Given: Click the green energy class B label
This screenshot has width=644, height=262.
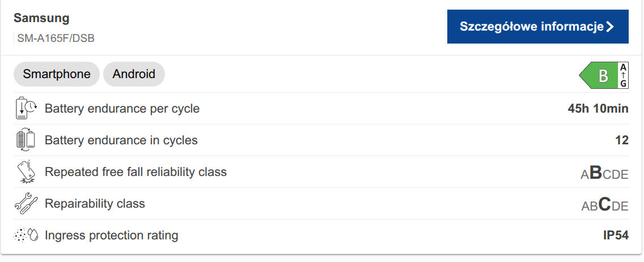Looking at the screenshot, I should 599,75.
